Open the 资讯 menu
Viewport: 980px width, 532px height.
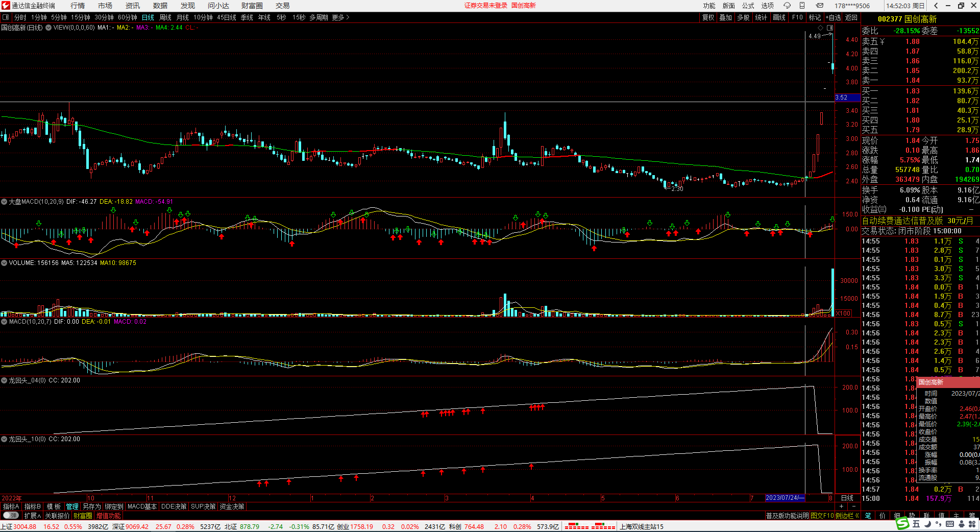[133, 6]
